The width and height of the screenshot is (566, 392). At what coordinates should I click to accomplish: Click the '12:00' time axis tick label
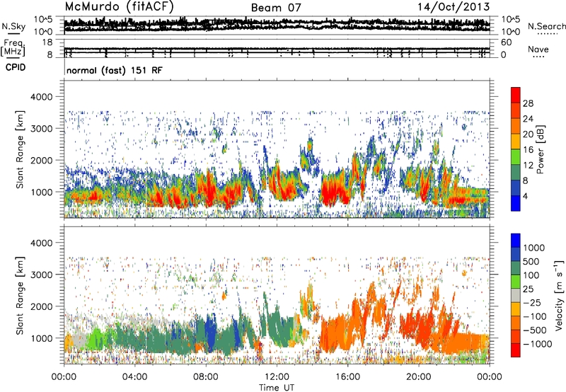277,377
